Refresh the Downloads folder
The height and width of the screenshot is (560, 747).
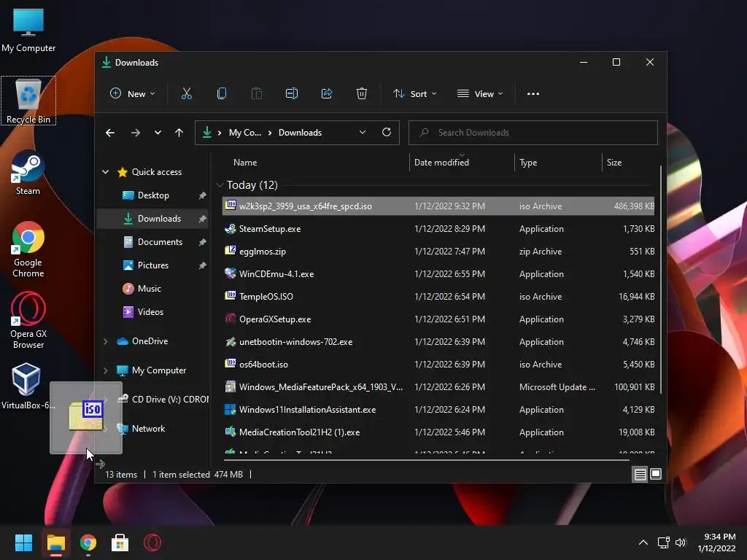point(387,133)
